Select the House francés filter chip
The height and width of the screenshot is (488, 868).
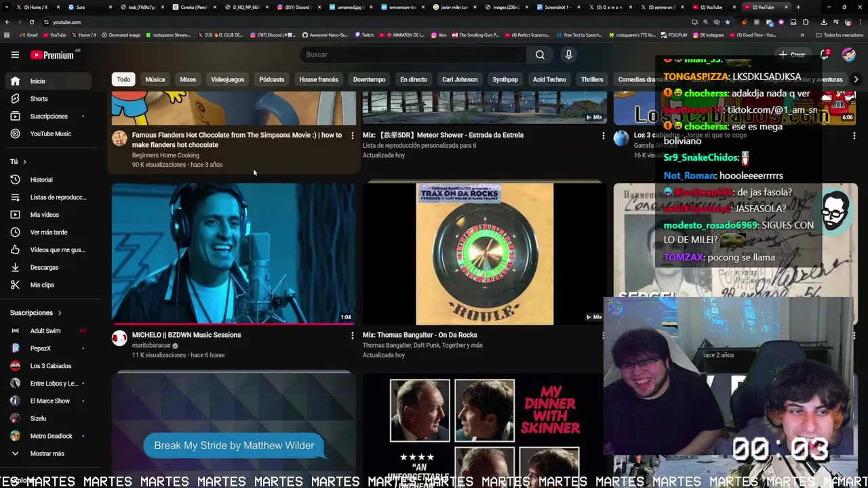319,80
